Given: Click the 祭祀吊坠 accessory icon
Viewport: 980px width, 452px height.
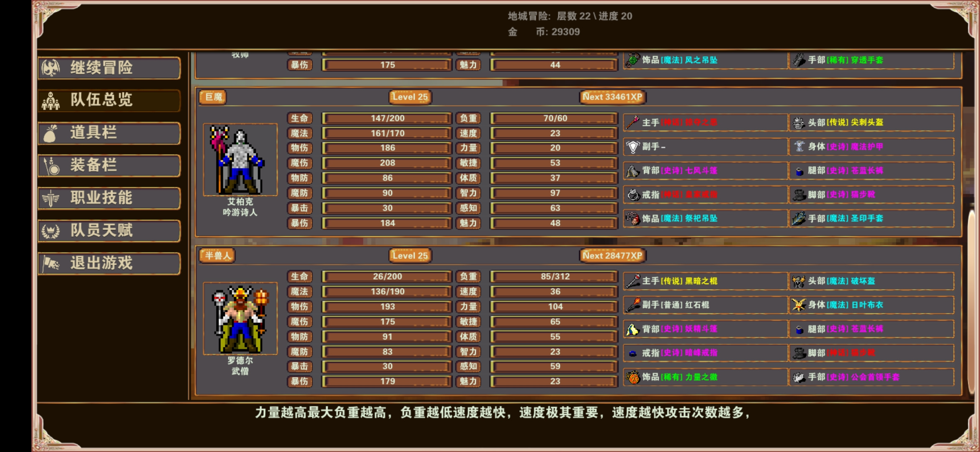Looking at the screenshot, I should pos(633,218).
